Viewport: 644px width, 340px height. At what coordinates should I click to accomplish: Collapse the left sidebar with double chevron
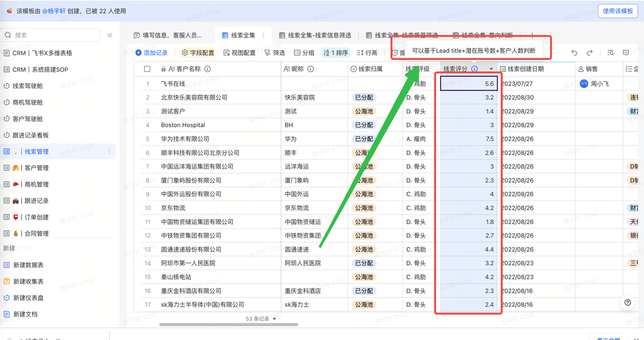point(110,35)
